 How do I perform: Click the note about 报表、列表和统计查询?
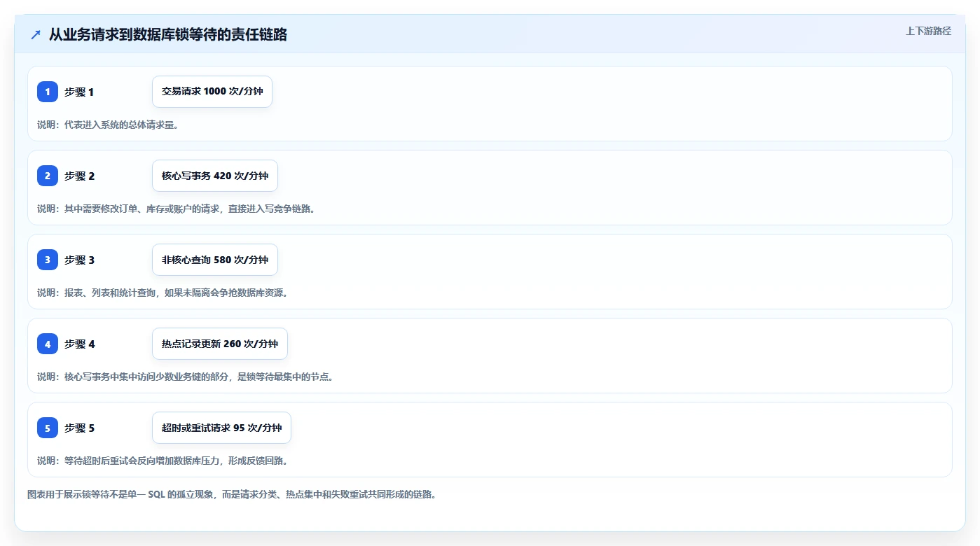tap(163, 293)
